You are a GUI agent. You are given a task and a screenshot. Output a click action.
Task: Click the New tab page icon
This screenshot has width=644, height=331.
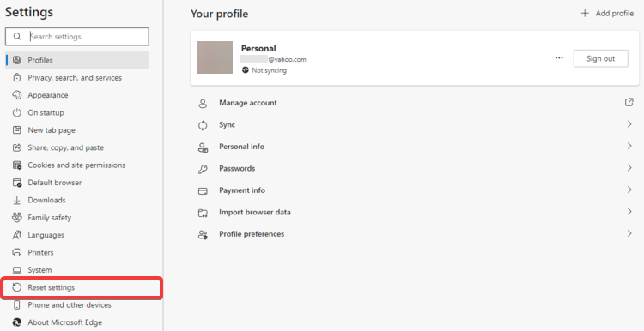pos(17,130)
